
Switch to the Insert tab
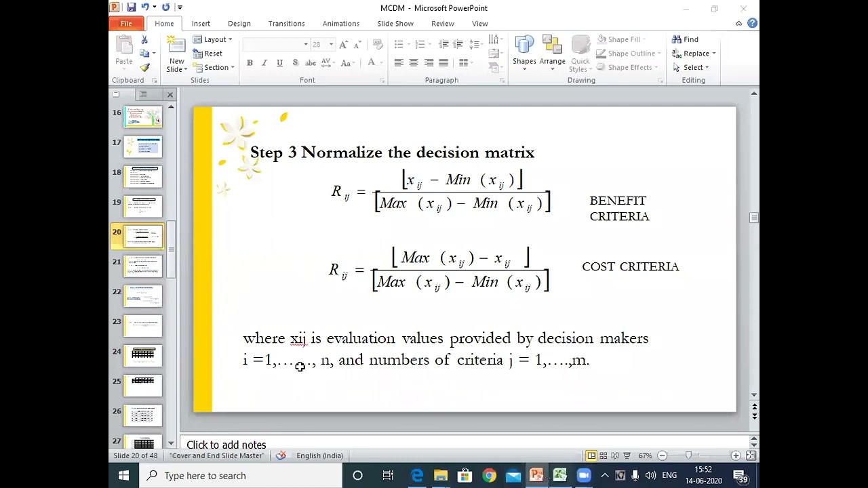coord(201,24)
